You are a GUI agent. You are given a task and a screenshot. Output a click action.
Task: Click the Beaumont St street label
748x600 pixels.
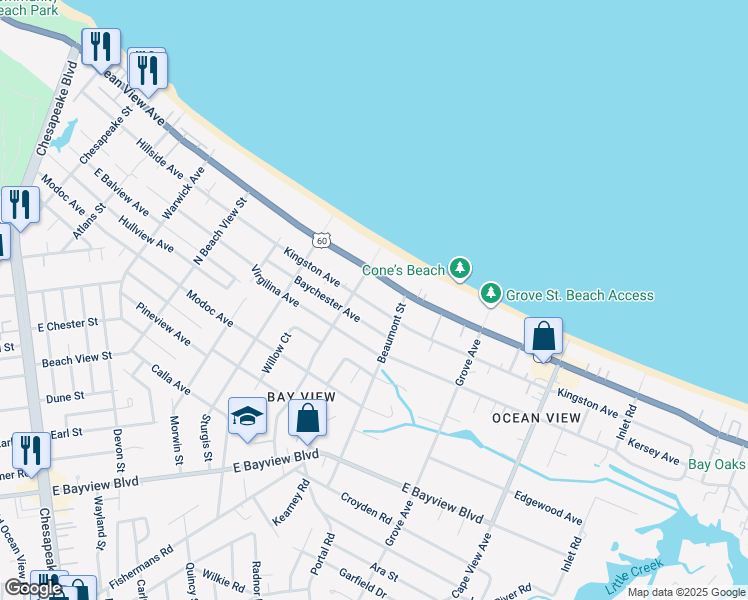point(390,334)
